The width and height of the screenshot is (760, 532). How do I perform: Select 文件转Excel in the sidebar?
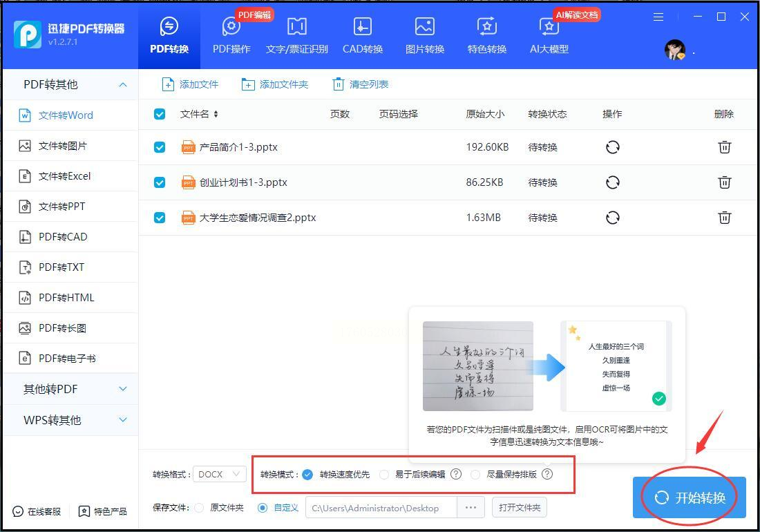[x=64, y=176]
